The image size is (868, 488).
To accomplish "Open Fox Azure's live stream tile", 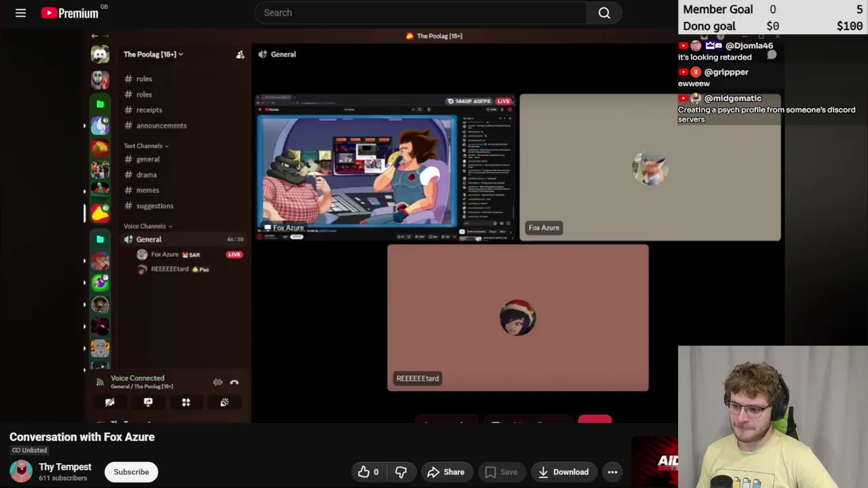I will [x=385, y=167].
